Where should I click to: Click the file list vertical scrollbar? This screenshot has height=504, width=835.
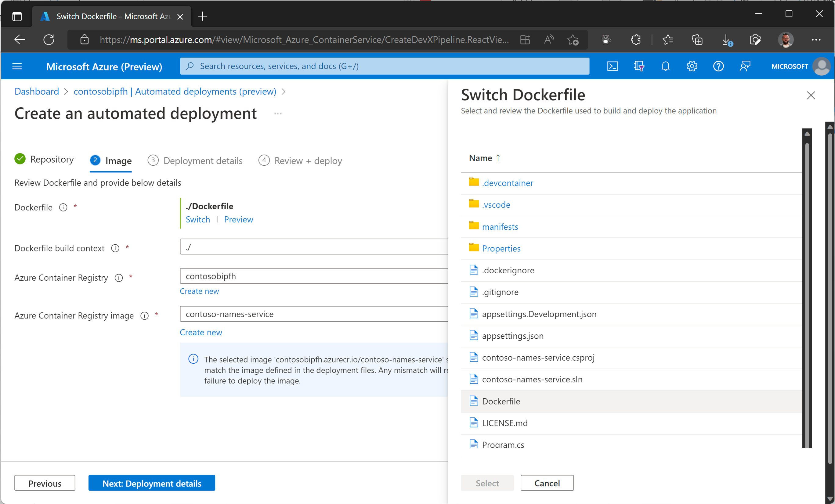[807, 288]
